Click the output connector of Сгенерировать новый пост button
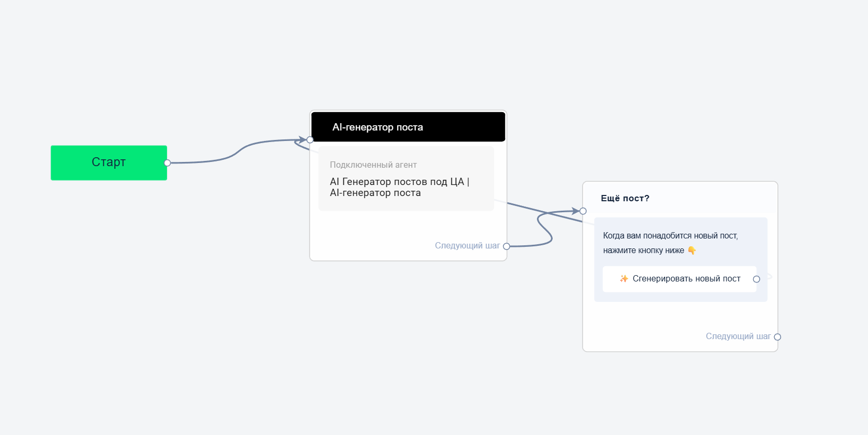 click(756, 279)
